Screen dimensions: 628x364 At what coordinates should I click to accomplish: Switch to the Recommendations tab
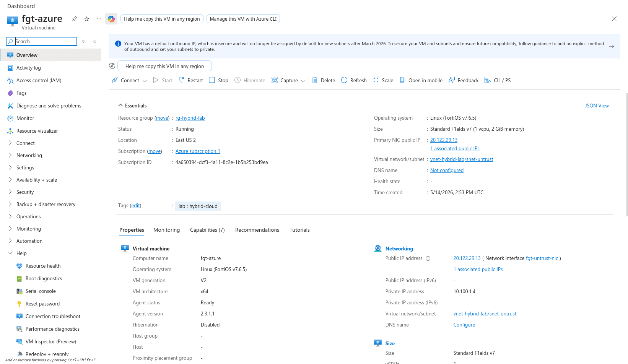(257, 230)
